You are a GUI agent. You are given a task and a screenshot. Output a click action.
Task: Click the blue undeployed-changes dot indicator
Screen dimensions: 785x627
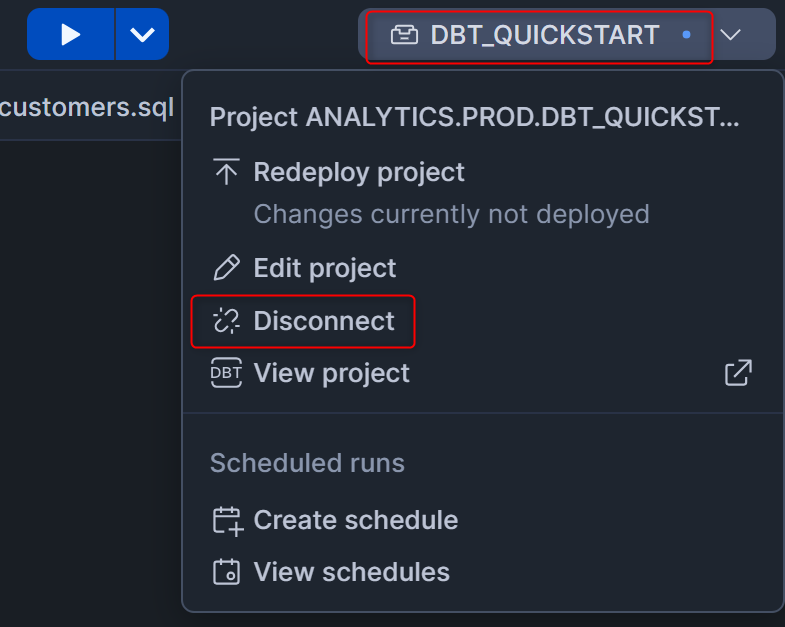686,35
